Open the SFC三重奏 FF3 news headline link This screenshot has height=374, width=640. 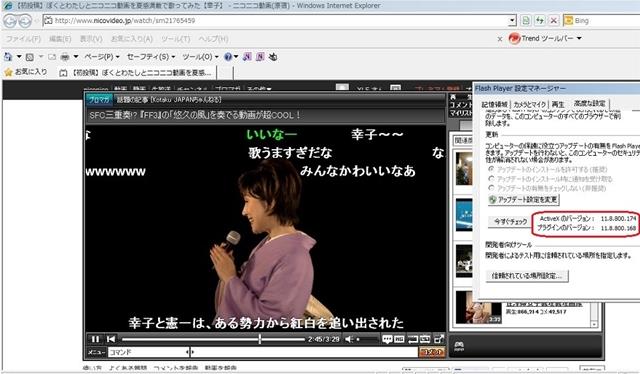coord(195,115)
